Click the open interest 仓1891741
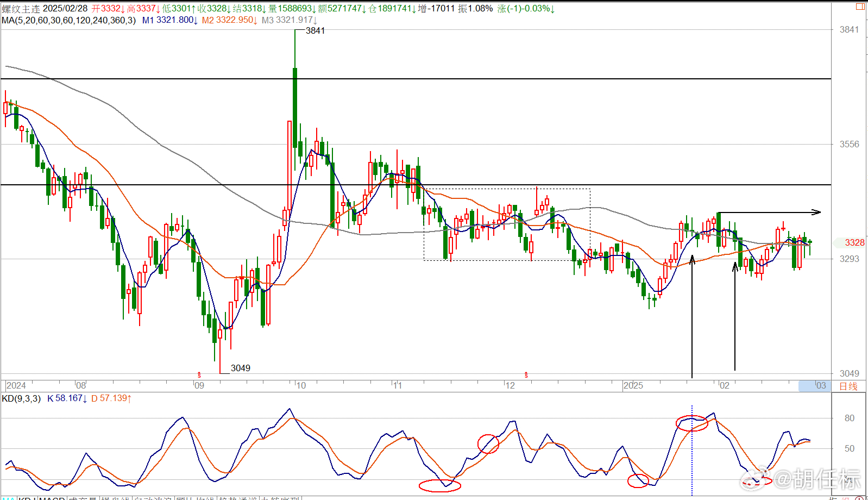 392,9
